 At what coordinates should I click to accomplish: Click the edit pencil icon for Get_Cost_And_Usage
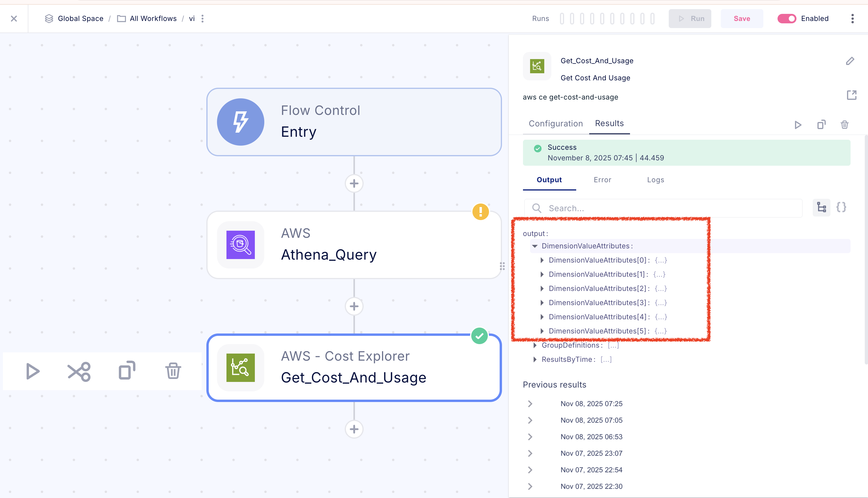click(850, 61)
